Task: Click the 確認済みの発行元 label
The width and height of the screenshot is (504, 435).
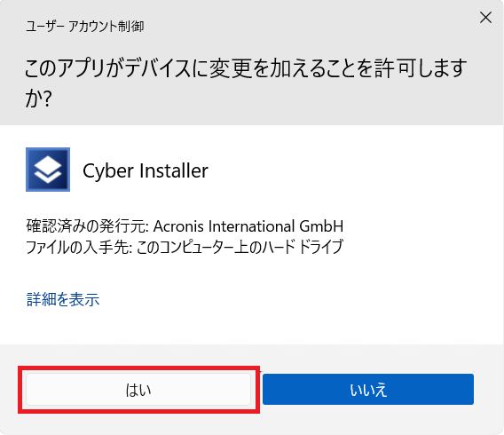Action: (87, 226)
